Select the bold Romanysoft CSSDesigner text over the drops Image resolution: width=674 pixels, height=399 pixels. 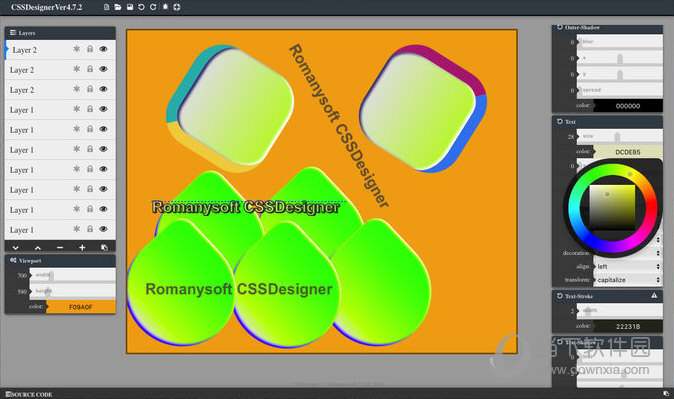click(x=239, y=289)
